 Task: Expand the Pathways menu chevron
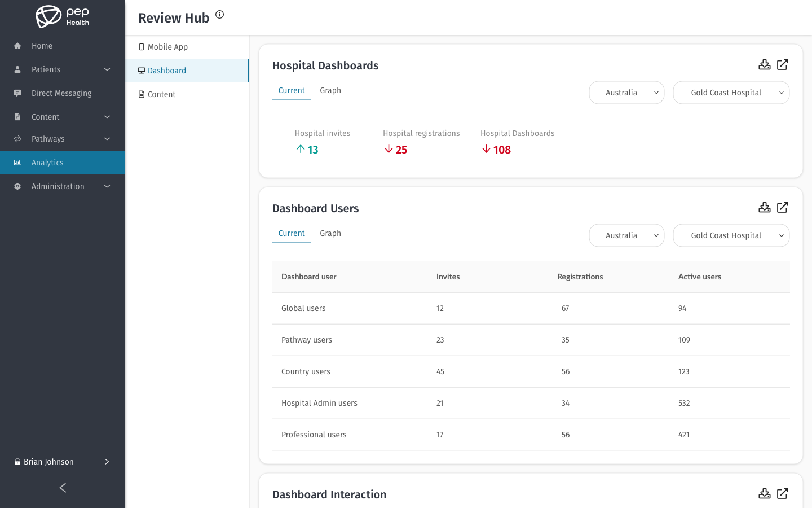click(x=107, y=139)
